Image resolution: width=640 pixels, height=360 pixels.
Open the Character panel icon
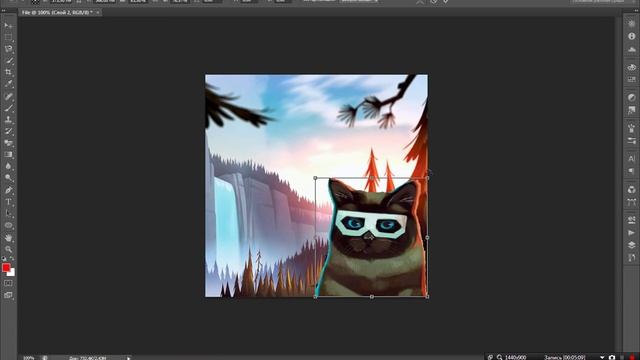pyautogui.click(x=631, y=158)
